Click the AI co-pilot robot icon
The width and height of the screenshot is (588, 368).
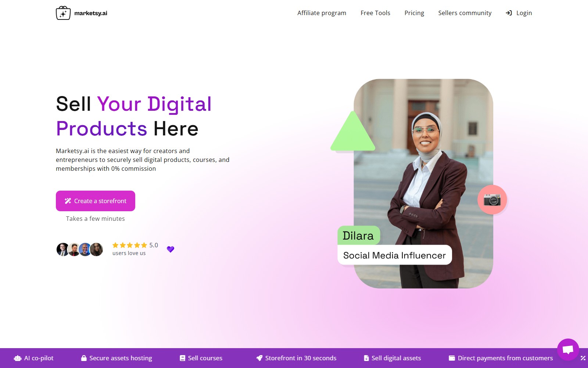(x=18, y=358)
